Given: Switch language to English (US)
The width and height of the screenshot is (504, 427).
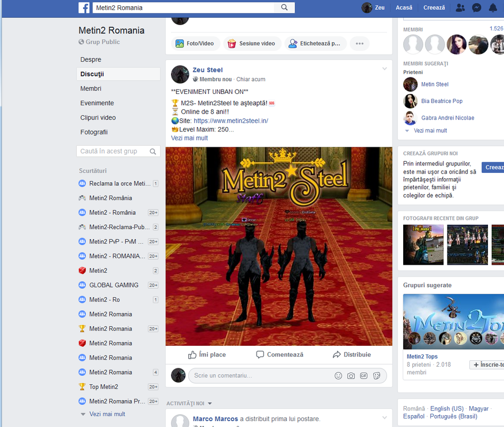Looking at the screenshot, I should [447, 409].
